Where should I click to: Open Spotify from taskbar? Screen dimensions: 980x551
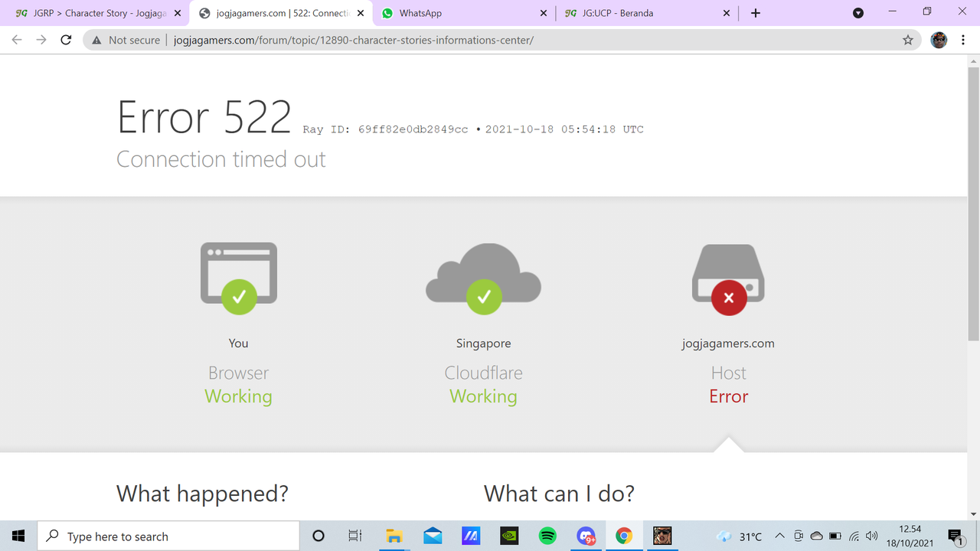coord(547,536)
